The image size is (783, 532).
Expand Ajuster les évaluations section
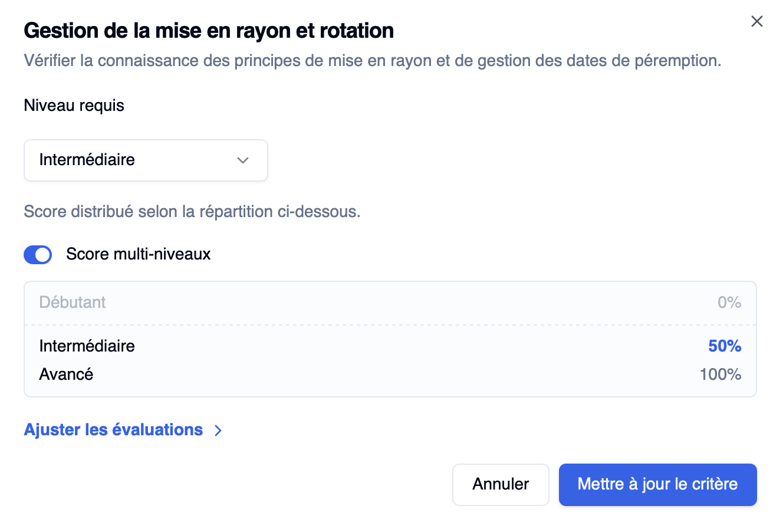coord(113,430)
